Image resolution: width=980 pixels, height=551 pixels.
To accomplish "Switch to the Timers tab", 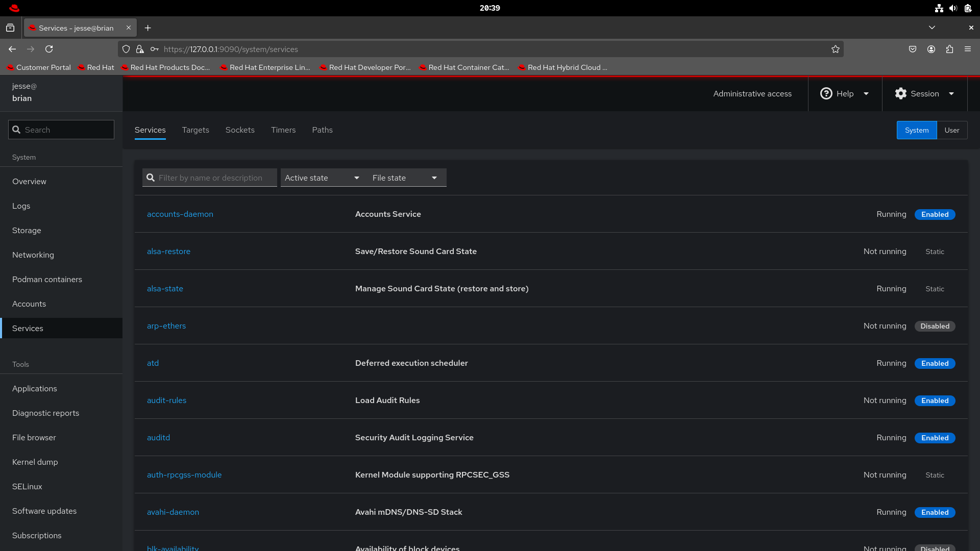I will pyautogui.click(x=283, y=130).
